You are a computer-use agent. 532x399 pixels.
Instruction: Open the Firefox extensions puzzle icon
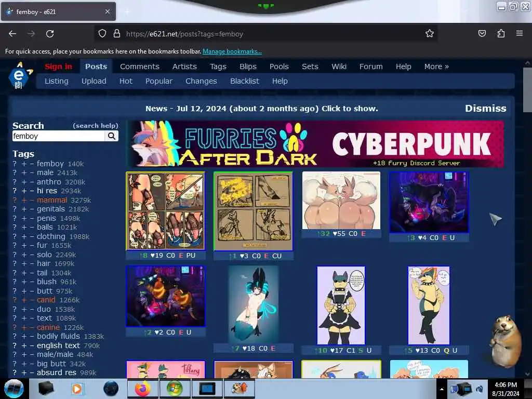[501, 33]
